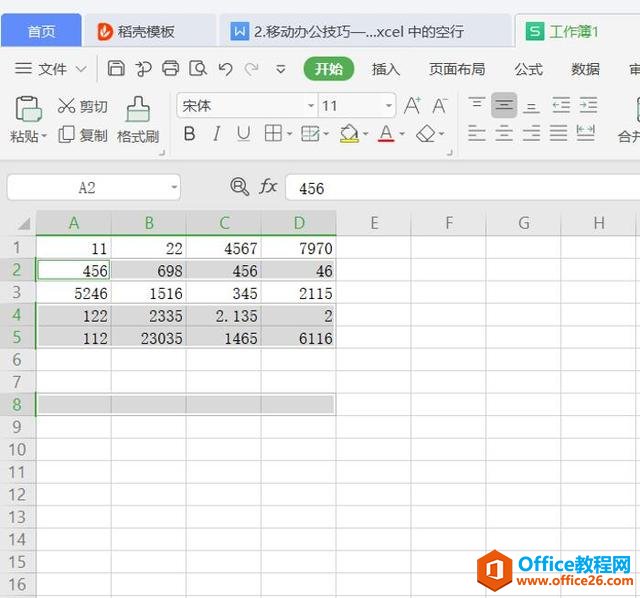Click the formula bar showing 456
The image size is (640, 598).
tap(462, 188)
